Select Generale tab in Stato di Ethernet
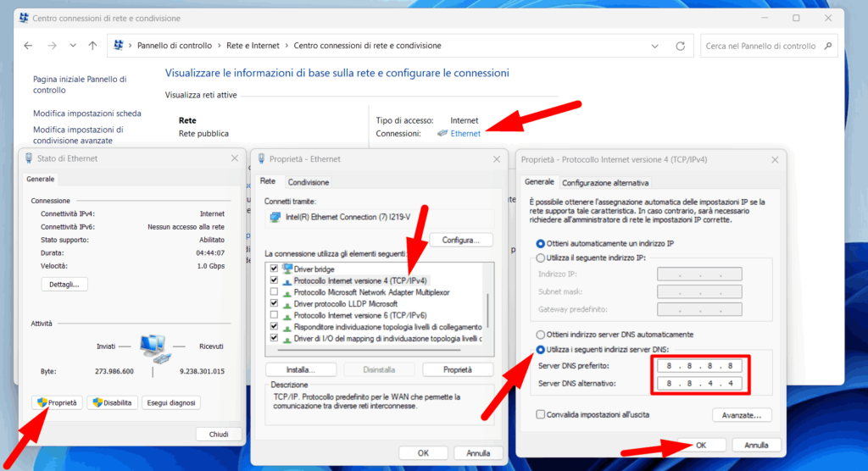Image resolution: width=868 pixels, height=471 pixels. pos(41,179)
